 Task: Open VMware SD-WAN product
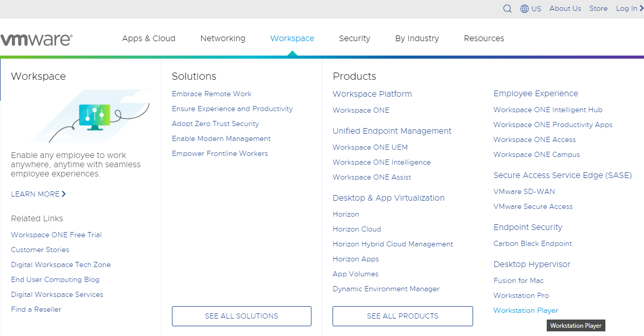pyautogui.click(x=524, y=191)
